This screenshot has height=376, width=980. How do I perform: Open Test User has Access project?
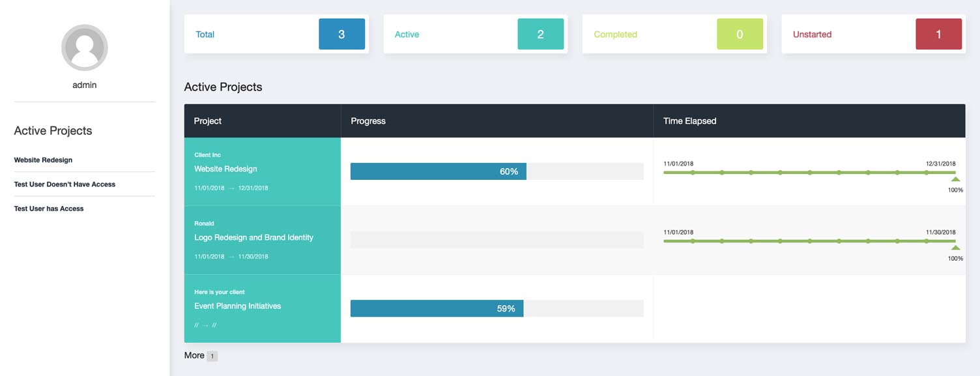point(49,209)
